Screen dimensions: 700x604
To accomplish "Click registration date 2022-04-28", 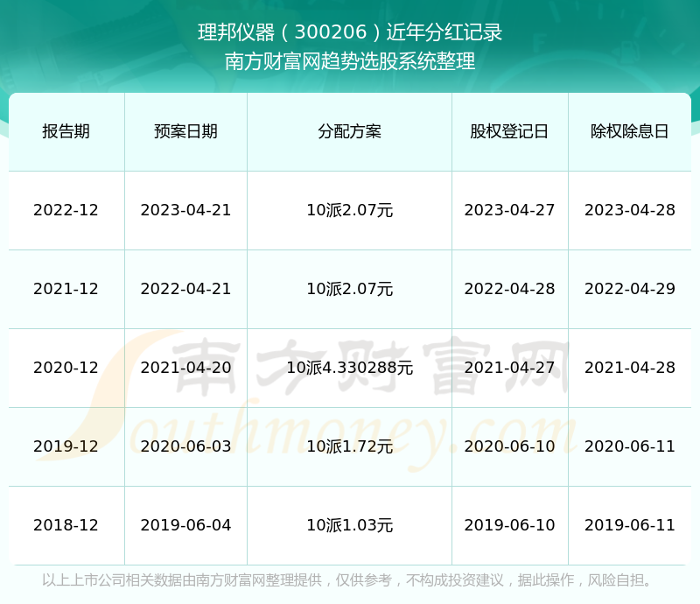I will tap(509, 289).
